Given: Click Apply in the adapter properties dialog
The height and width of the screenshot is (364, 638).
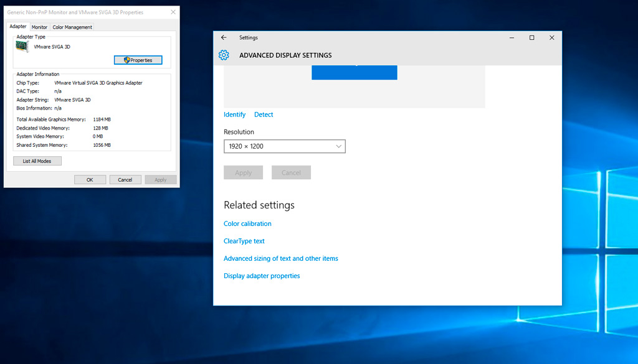Looking at the screenshot, I should 160,180.
